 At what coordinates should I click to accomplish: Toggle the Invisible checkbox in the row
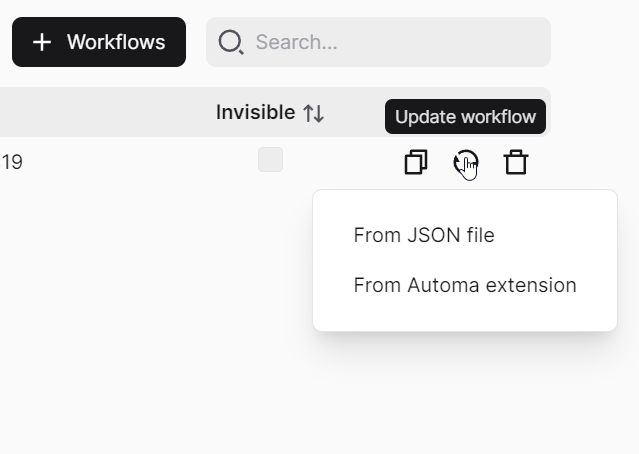coord(271,159)
